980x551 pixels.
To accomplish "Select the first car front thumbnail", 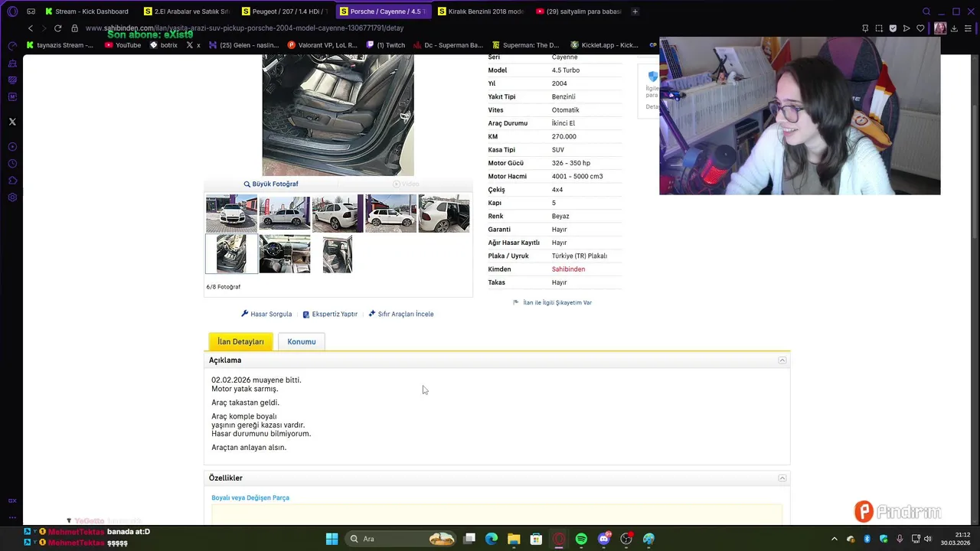I will click(x=231, y=214).
